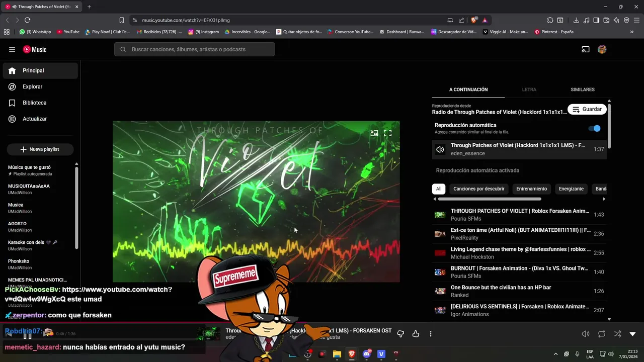
Task: Reload the page with the refresh icon
Action: (x=27, y=20)
